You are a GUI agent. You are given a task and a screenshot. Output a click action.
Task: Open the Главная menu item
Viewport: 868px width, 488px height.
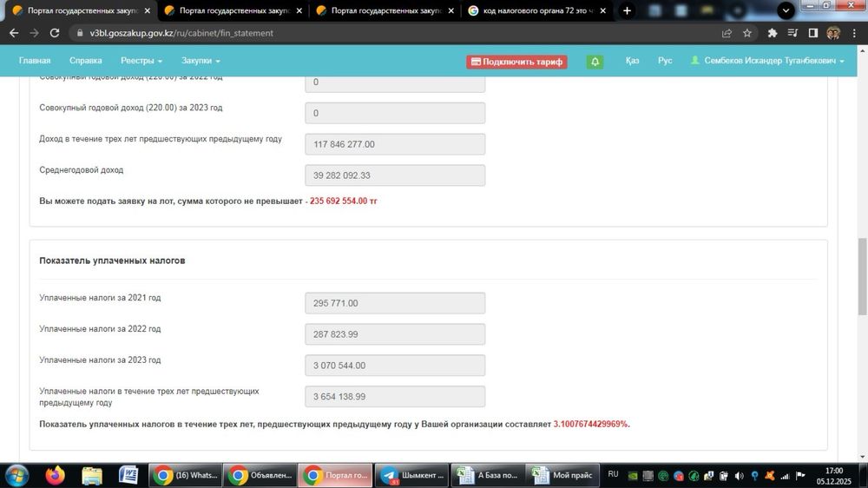35,61
